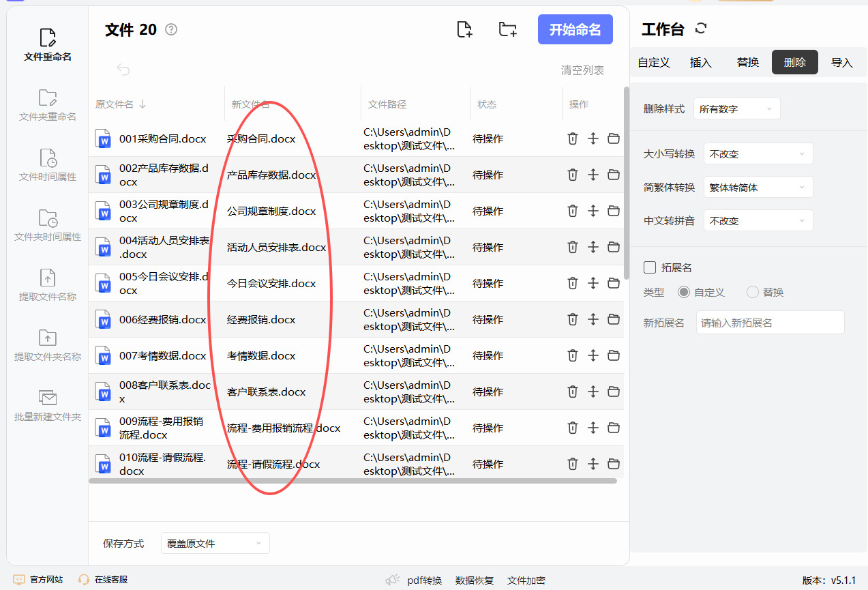Click the 开始命名 button
The image size is (868, 590).
tap(575, 29)
